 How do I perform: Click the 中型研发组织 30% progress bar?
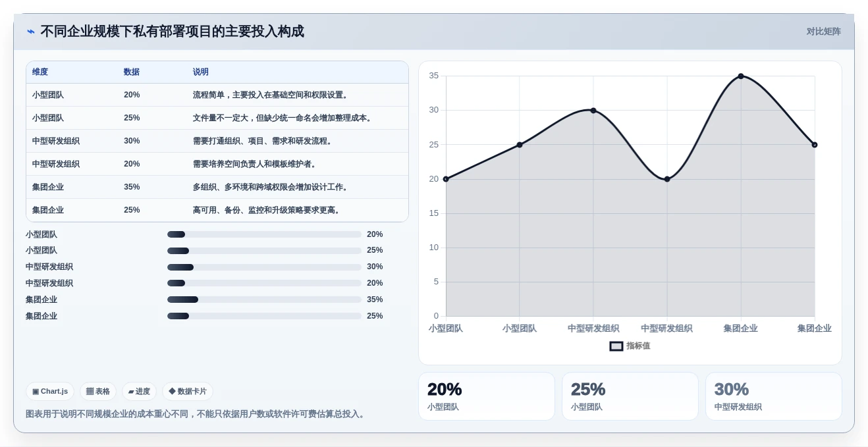[264, 267]
